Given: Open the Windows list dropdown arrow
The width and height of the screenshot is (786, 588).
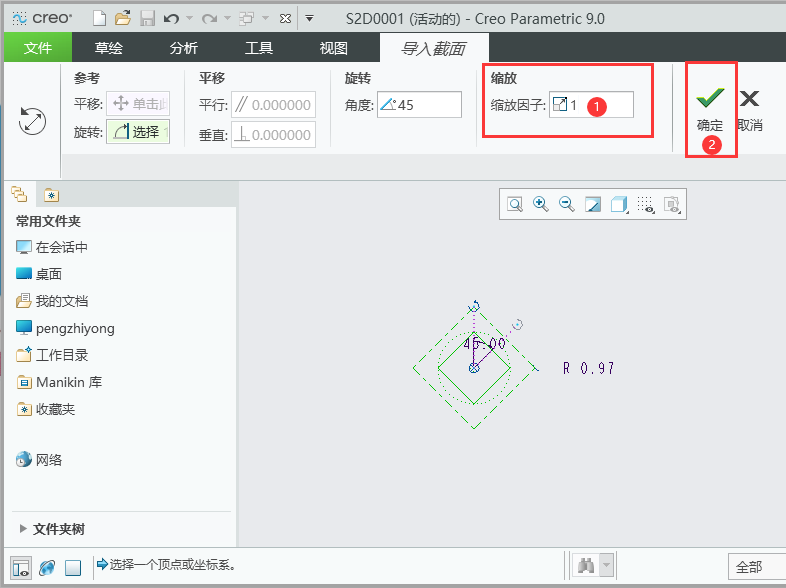Looking at the screenshot, I should coord(266,19).
